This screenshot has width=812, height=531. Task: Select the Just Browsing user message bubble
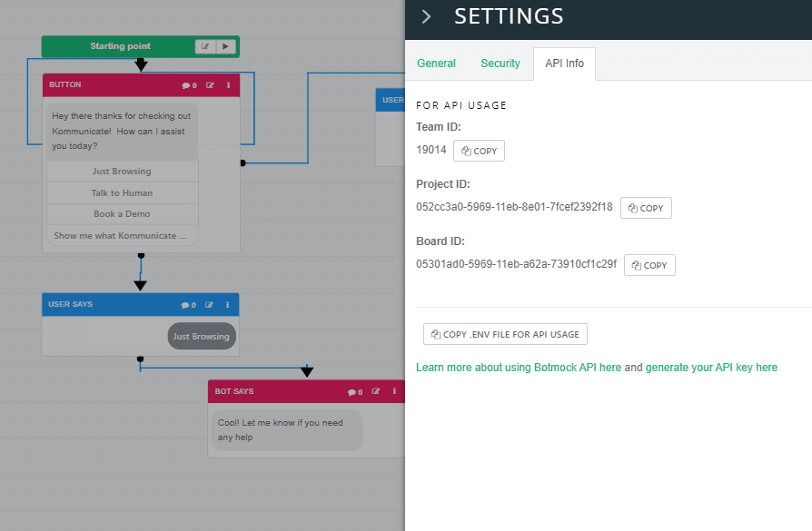point(202,337)
